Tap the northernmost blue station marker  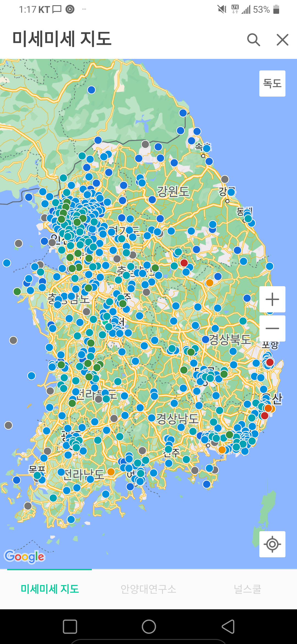pyautogui.click(x=91, y=90)
